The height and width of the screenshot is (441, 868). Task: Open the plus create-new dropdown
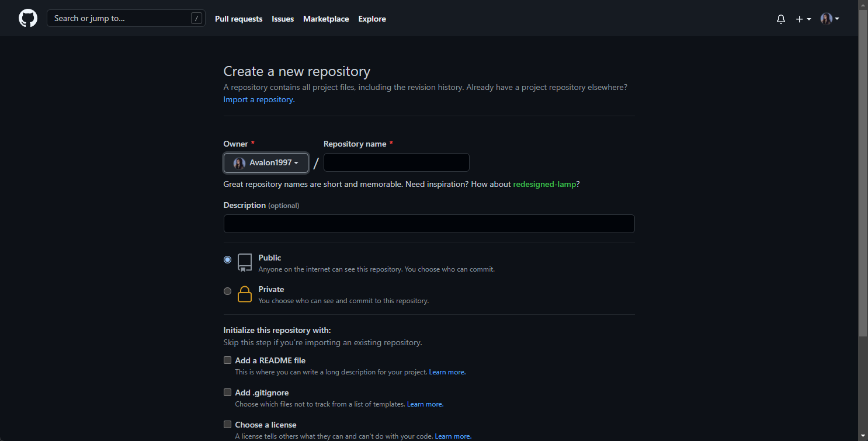pyautogui.click(x=803, y=19)
